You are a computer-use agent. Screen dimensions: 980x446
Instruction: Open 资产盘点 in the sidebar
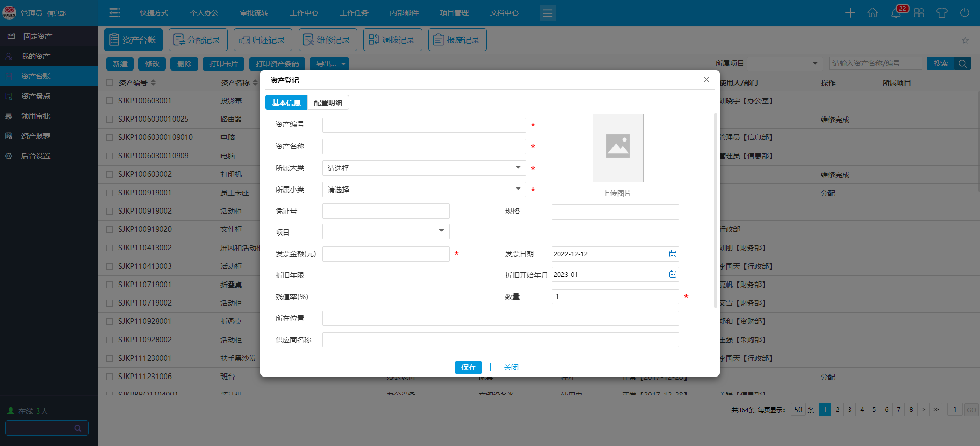[36, 96]
